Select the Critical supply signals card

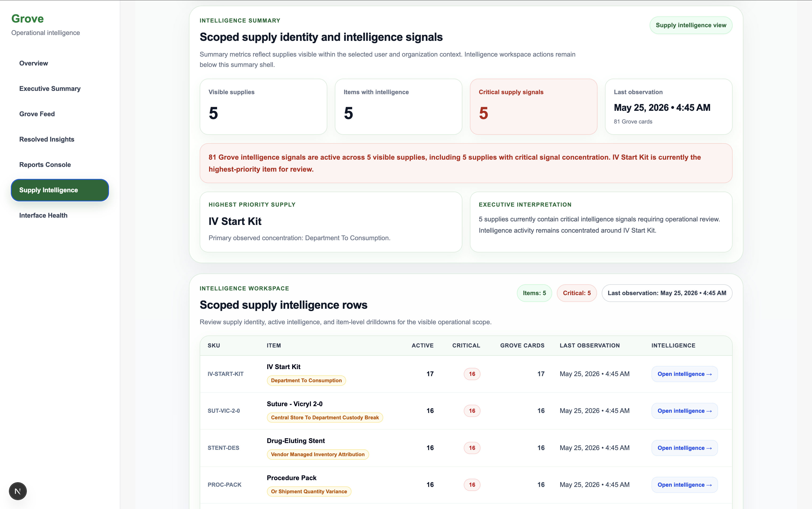coord(534,107)
